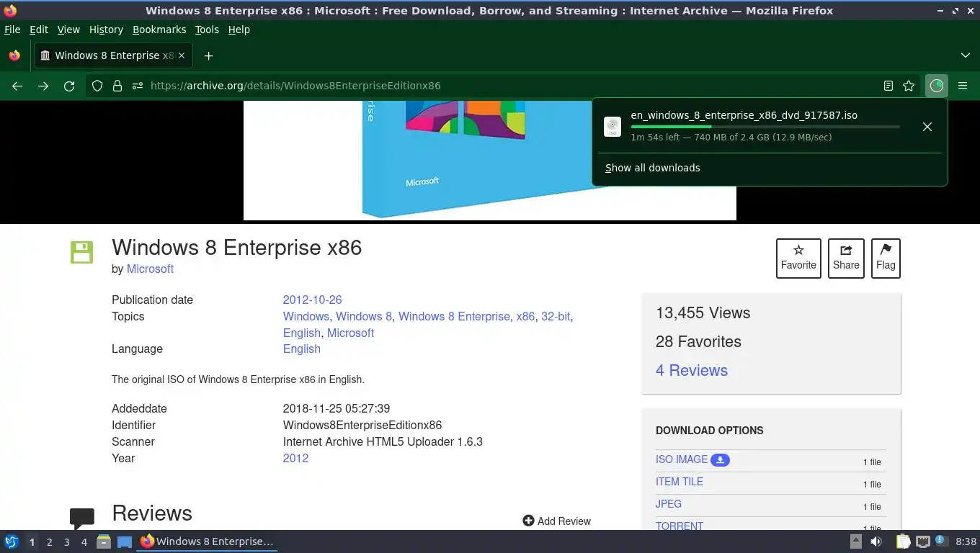Click the ISO file icon in downloads panel
980x553 pixels.
pos(612,127)
